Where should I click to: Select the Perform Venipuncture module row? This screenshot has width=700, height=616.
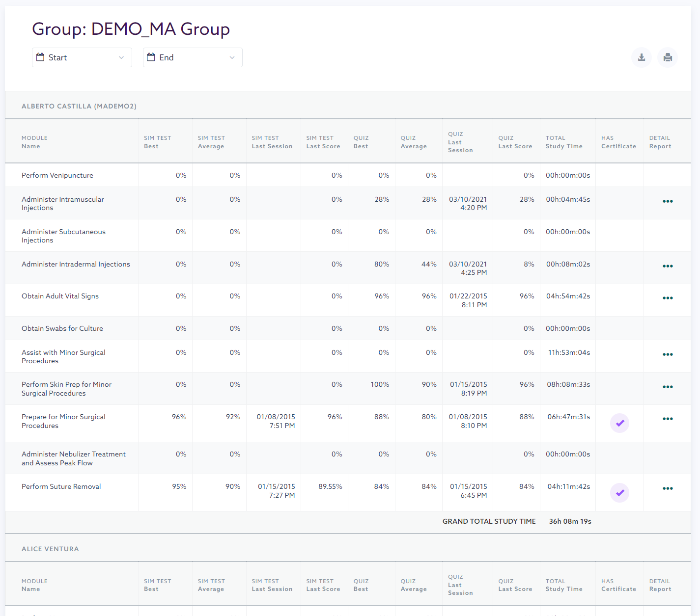pyautogui.click(x=57, y=175)
